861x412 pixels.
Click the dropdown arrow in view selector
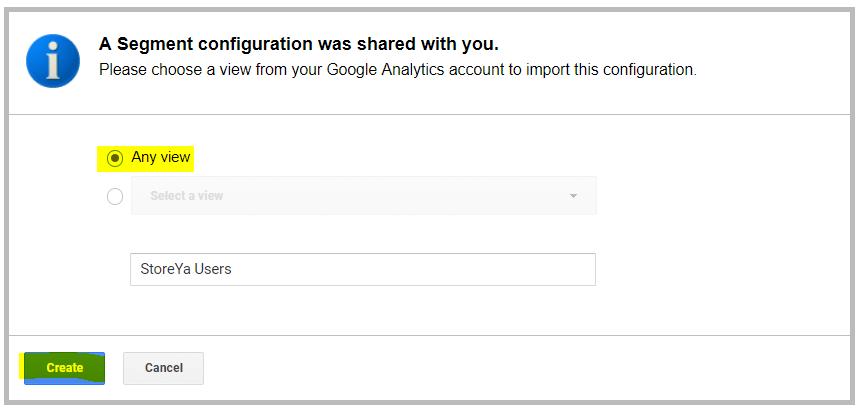(x=574, y=196)
